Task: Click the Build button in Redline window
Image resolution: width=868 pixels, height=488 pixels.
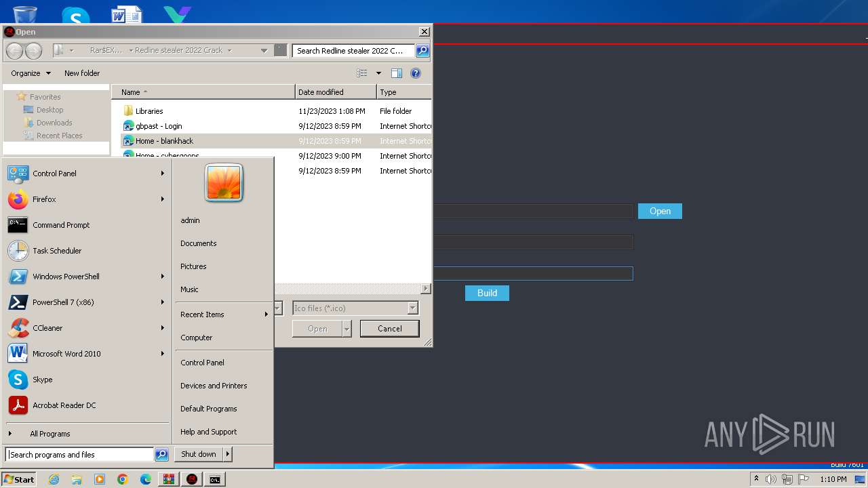Action: coord(487,293)
